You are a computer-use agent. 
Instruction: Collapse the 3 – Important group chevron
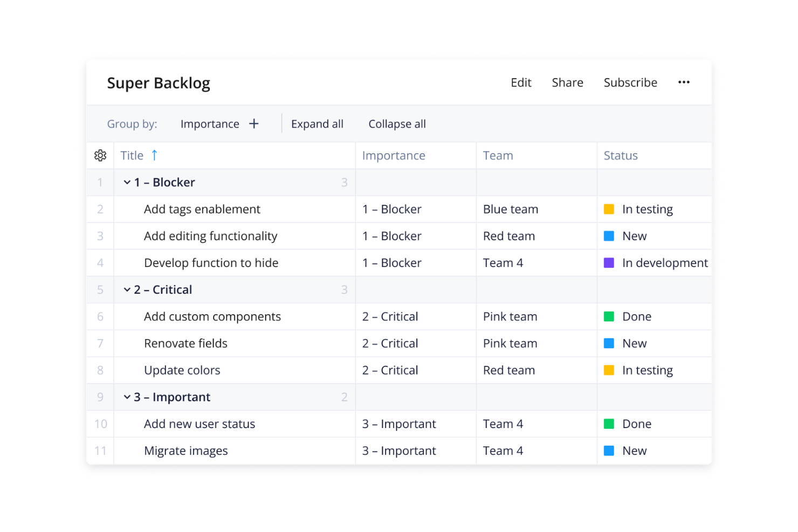(127, 397)
